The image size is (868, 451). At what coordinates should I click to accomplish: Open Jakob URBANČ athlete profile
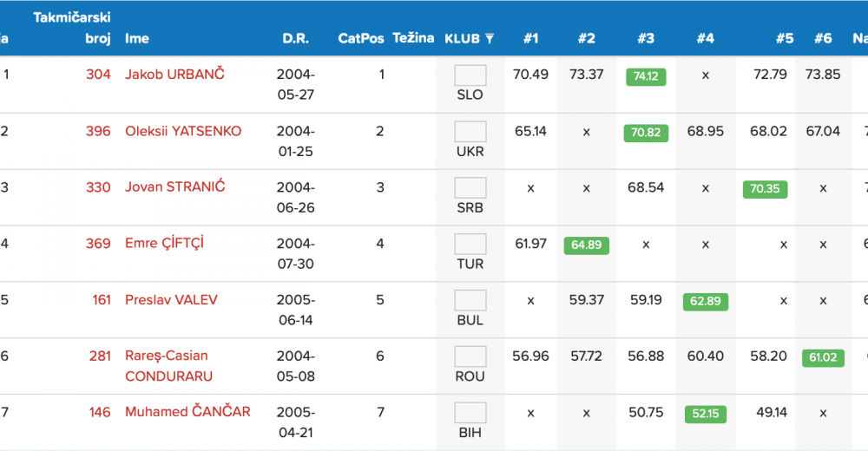point(174,75)
